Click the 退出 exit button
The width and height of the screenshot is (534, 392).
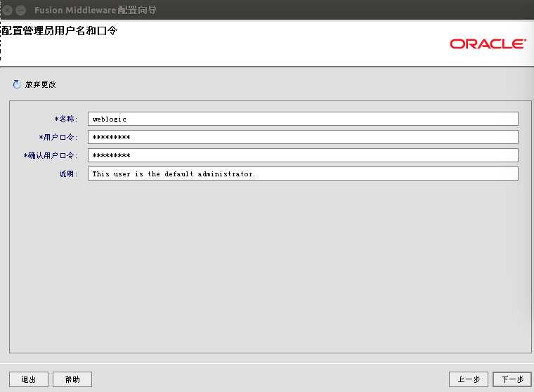pyautogui.click(x=29, y=379)
